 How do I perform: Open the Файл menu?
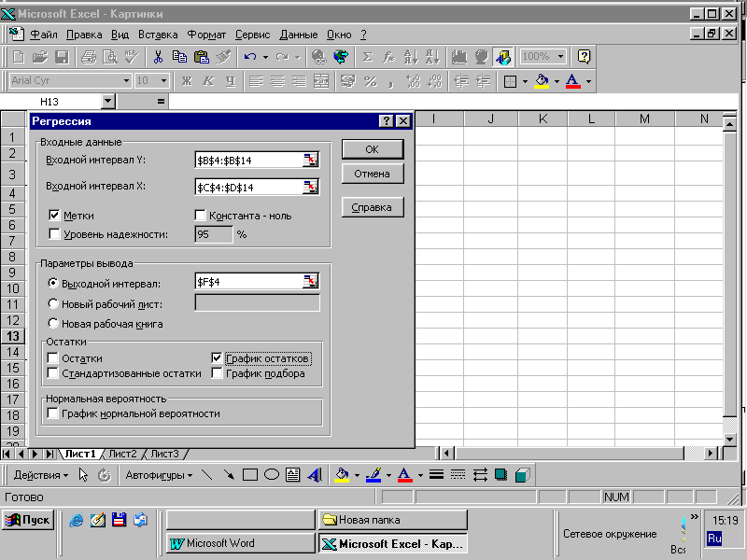43,35
